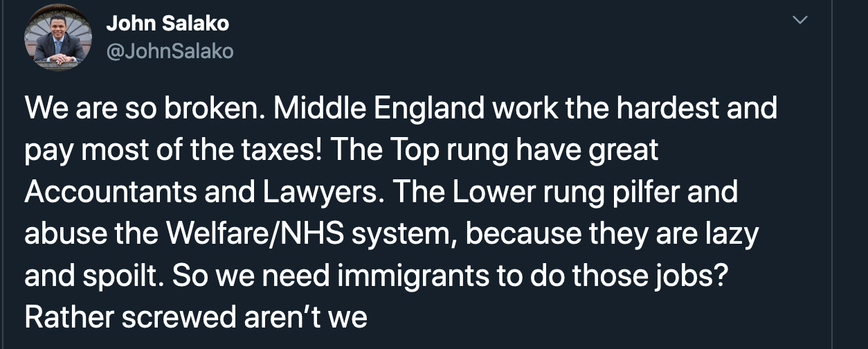
Task: Select the word "hardest" in the tweet
Action: [671, 109]
